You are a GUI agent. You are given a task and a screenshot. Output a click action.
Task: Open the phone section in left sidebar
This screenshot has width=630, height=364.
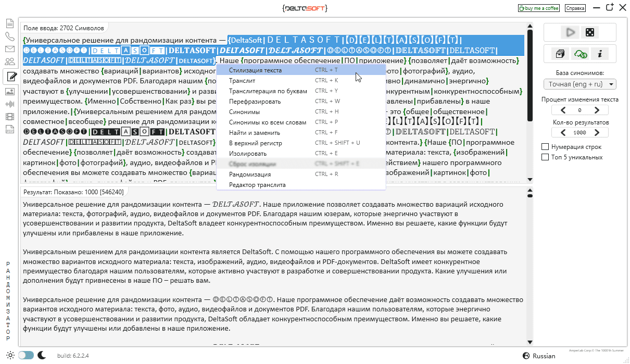[x=10, y=36]
